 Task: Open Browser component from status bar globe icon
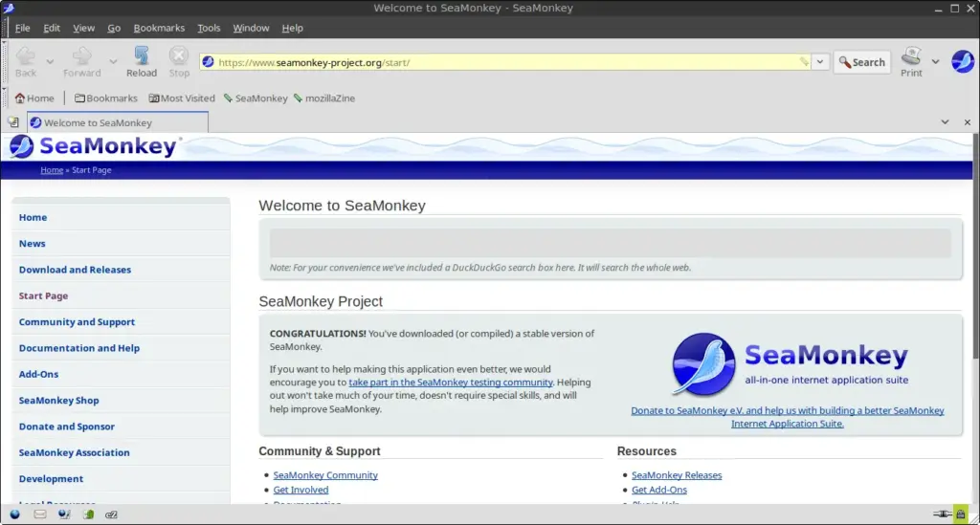(15, 514)
